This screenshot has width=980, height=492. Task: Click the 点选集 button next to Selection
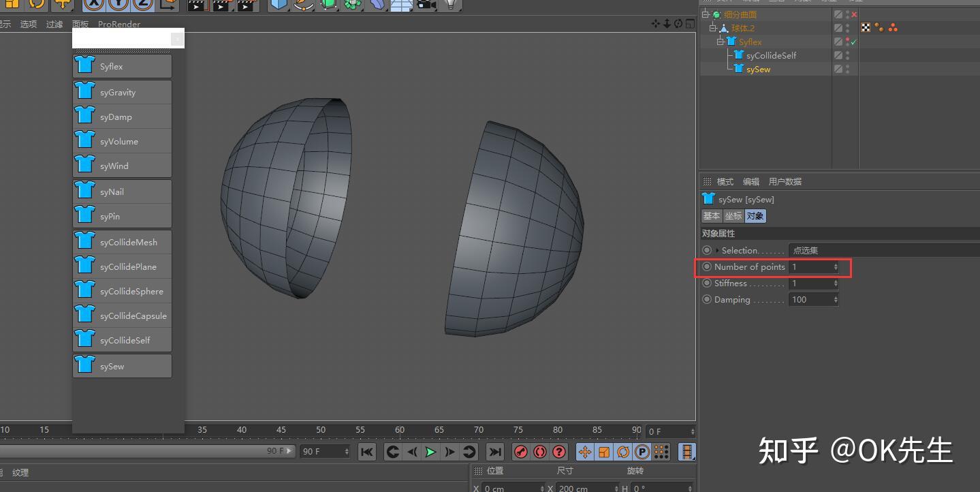pos(805,250)
